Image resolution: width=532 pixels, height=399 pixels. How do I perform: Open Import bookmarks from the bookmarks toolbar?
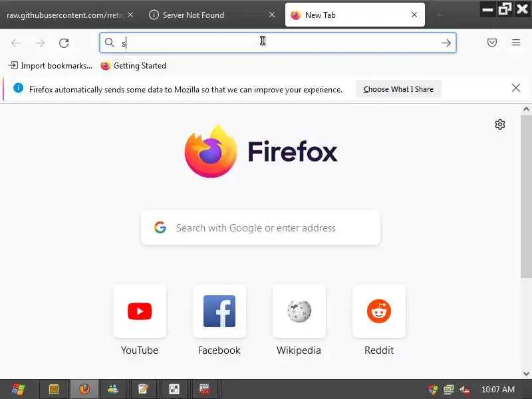pos(51,65)
